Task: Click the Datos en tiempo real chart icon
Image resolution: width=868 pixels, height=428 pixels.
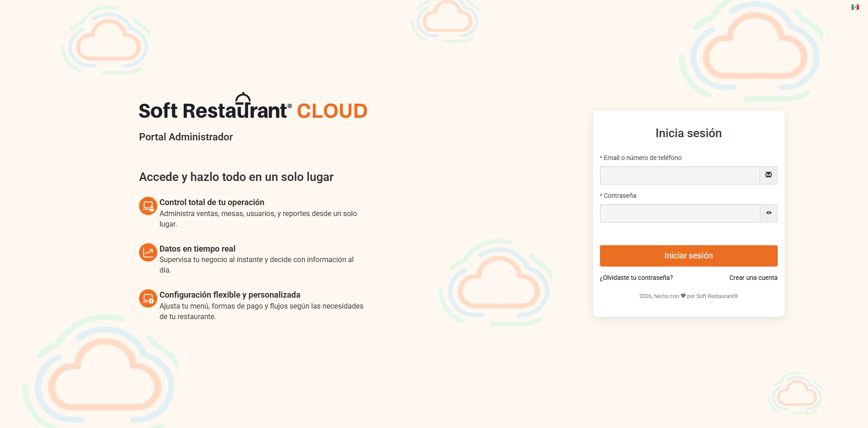Action: pos(148,253)
